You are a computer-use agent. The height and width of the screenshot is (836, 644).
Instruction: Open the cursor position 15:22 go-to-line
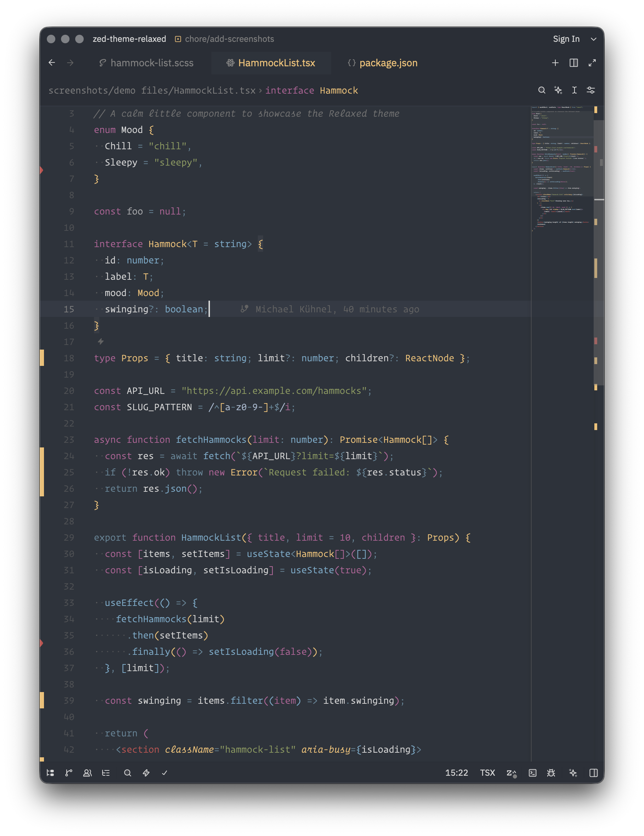coord(456,773)
